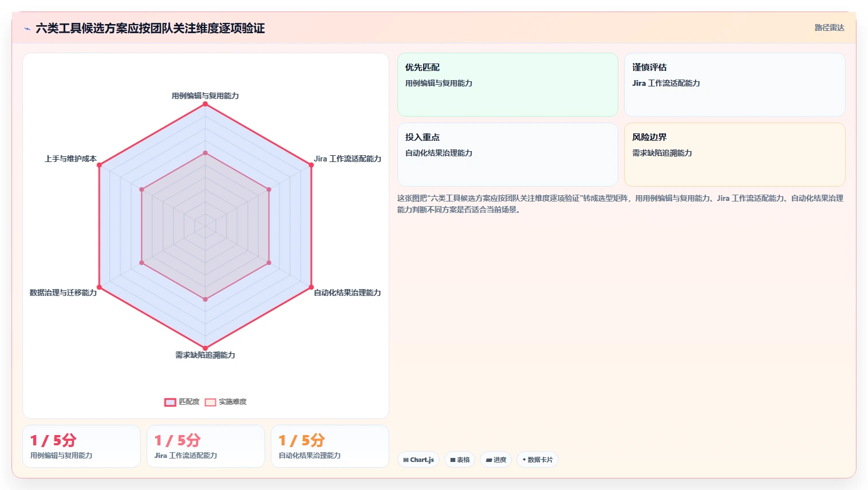
Task: Click the title 六类工具候选方案应按团队关注维度逐项验证
Action: (150, 28)
